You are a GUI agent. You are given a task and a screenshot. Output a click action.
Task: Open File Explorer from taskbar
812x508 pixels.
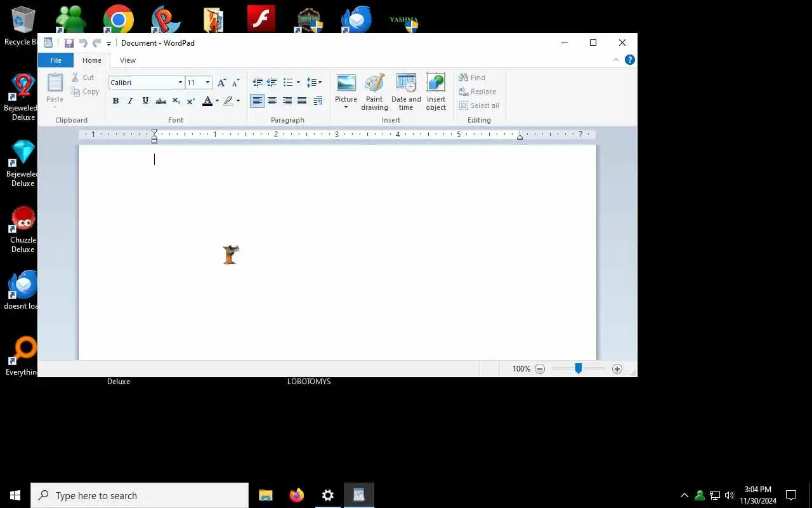pyautogui.click(x=266, y=495)
